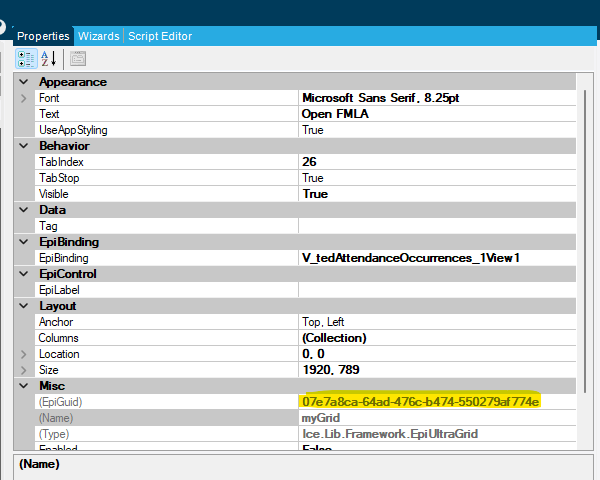This screenshot has height=480, width=600.
Task: Collapse the EpiBinding category
Action: (x=24, y=242)
